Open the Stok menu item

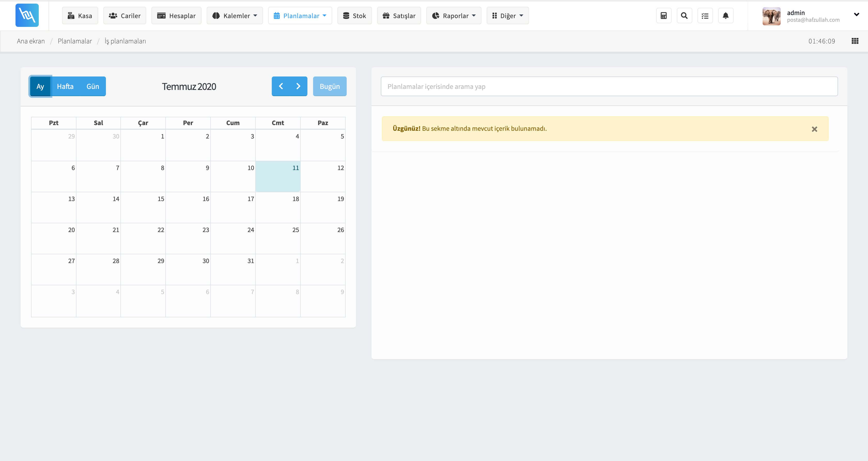(x=354, y=16)
